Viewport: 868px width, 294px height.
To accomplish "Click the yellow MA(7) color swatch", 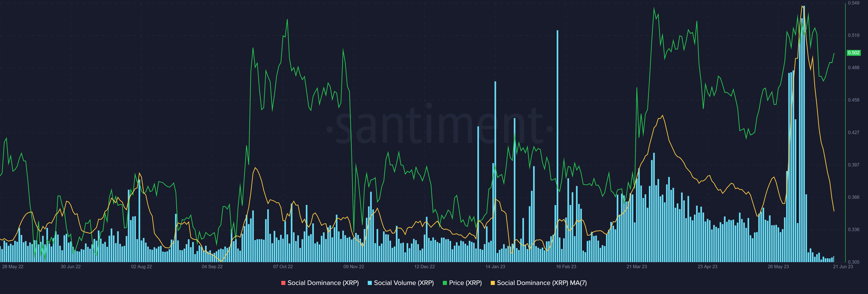I will click(493, 283).
